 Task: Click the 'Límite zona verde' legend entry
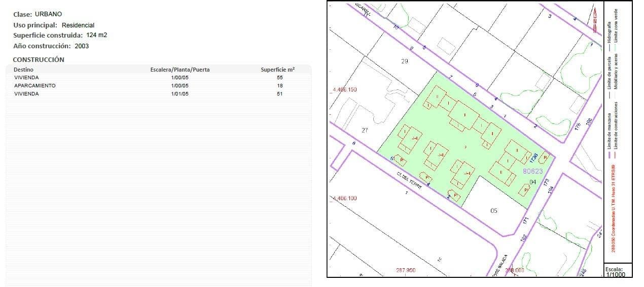[x=616, y=29]
